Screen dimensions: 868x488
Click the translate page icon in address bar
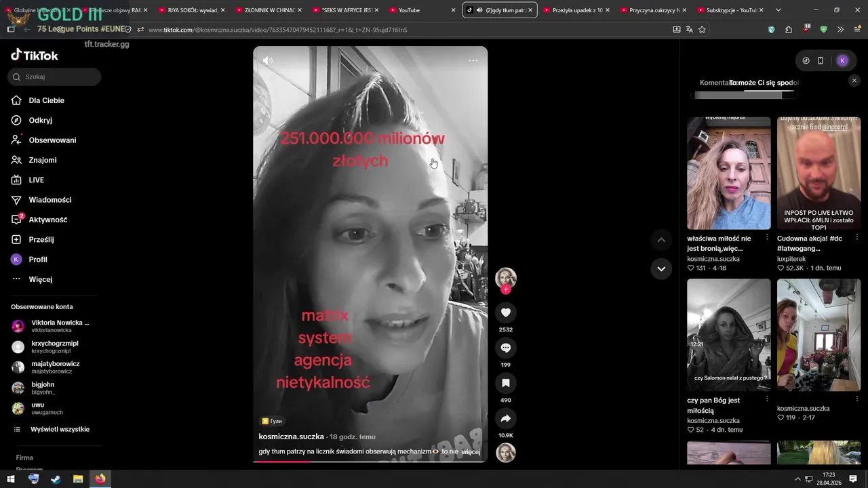pos(689,30)
